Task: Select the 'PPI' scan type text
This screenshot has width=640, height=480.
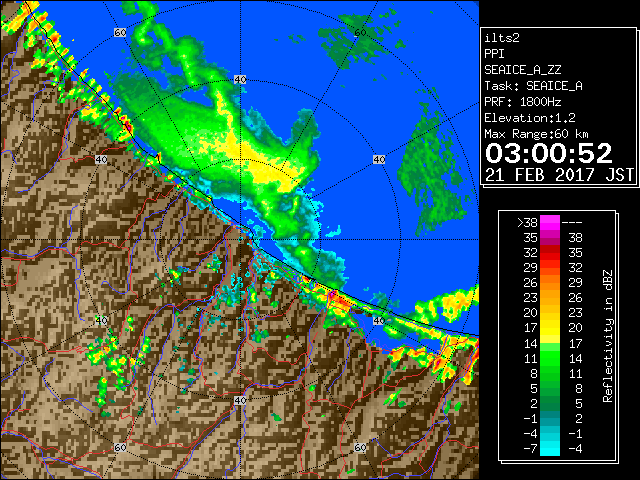Action: click(494, 54)
